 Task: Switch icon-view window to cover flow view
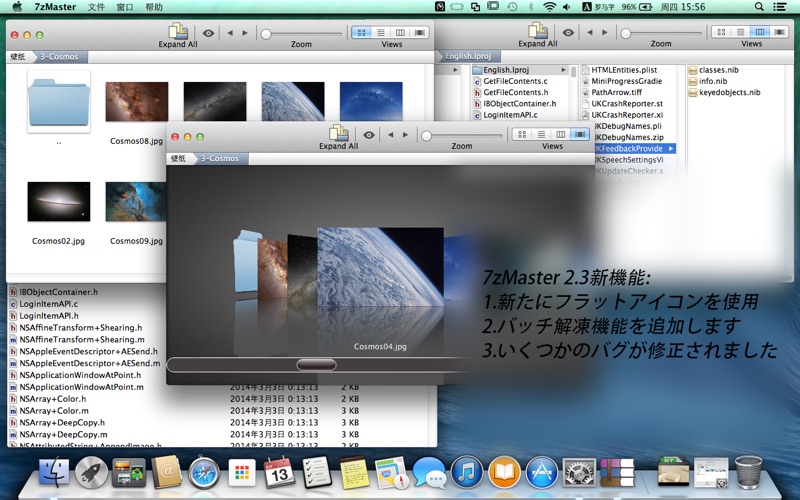(420, 33)
